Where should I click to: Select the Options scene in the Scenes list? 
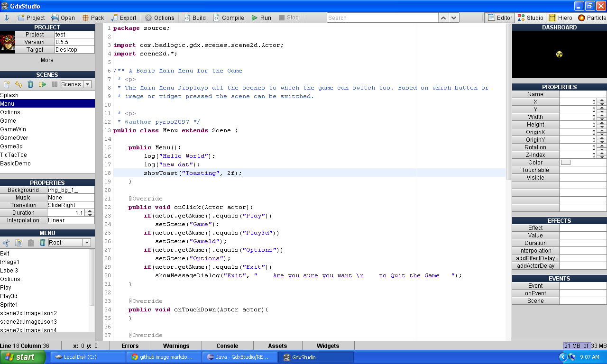(47, 112)
